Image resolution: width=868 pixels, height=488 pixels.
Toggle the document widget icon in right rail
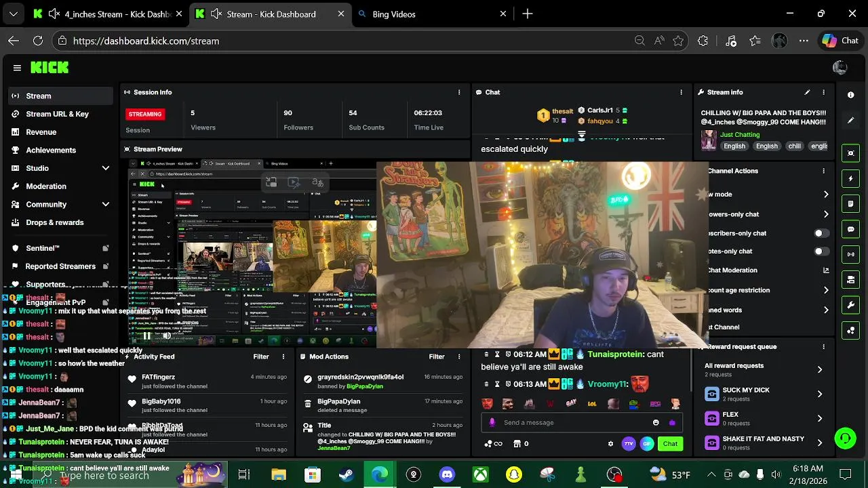[x=851, y=204]
